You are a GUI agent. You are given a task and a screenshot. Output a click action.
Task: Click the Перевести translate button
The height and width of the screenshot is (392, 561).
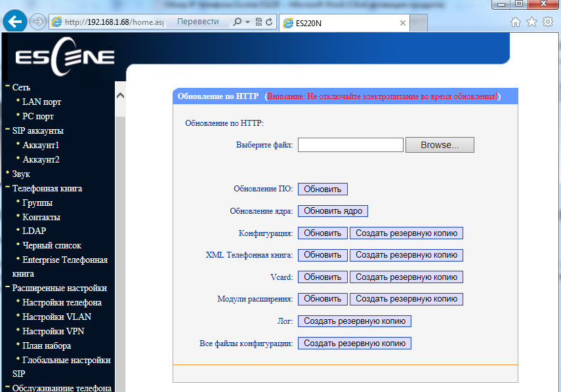click(198, 22)
